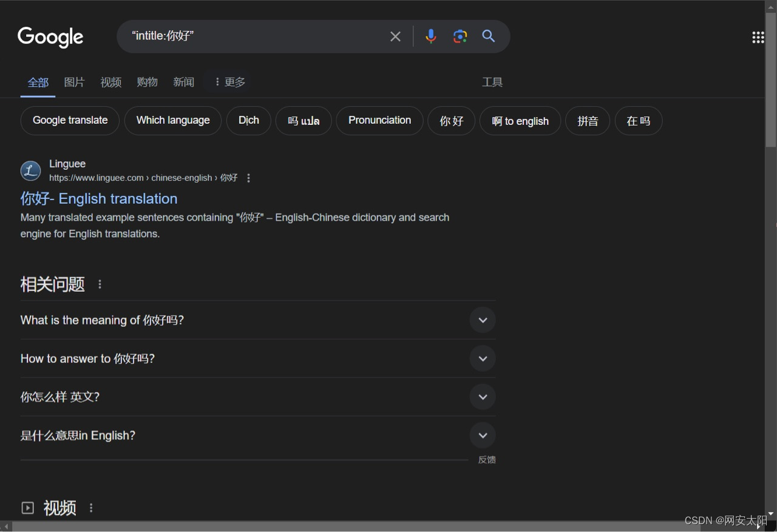The height and width of the screenshot is (532, 777).
Task: Click the horizontal scrollbar left arrow
Action: point(6,527)
